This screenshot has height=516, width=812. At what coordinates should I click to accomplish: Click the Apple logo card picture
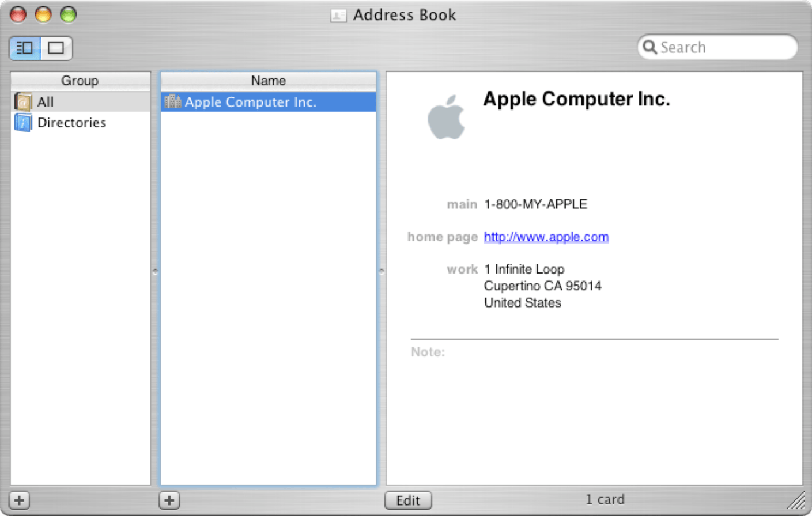pyautogui.click(x=446, y=117)
